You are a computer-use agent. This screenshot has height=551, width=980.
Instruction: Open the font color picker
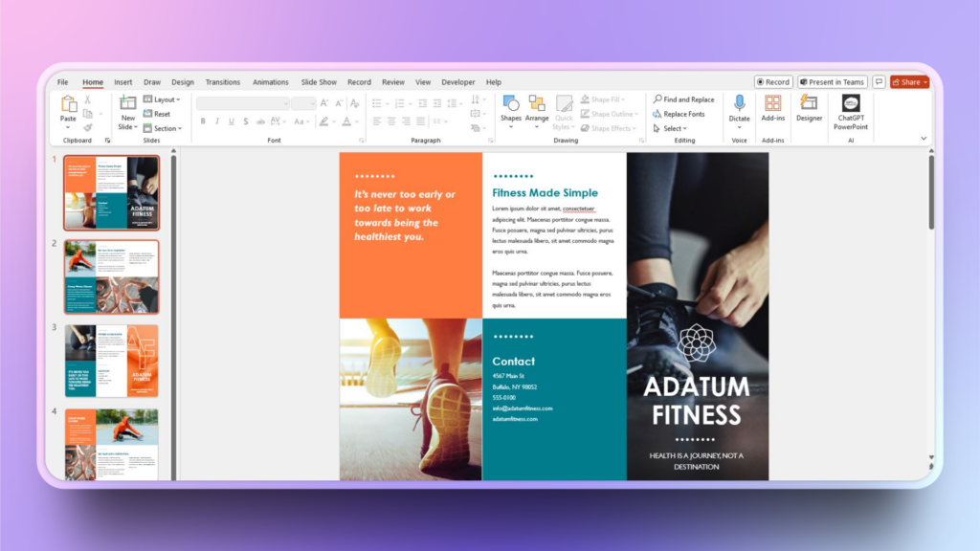[x=346, y=121]
